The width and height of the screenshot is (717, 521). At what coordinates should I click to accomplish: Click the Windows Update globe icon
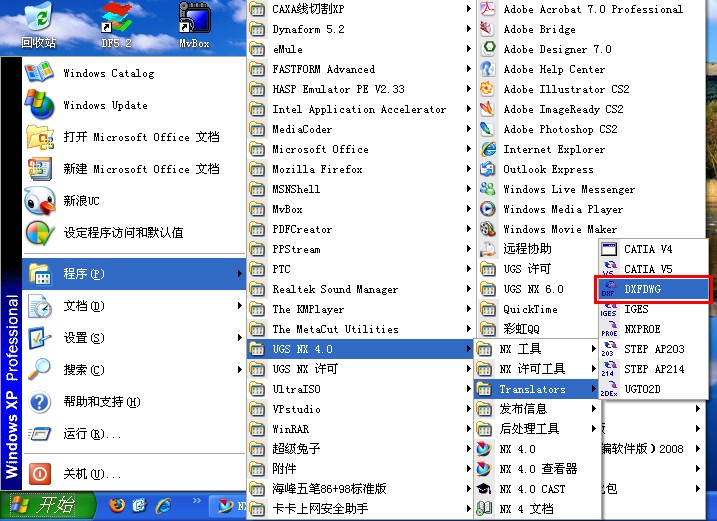tap(40, 105)
